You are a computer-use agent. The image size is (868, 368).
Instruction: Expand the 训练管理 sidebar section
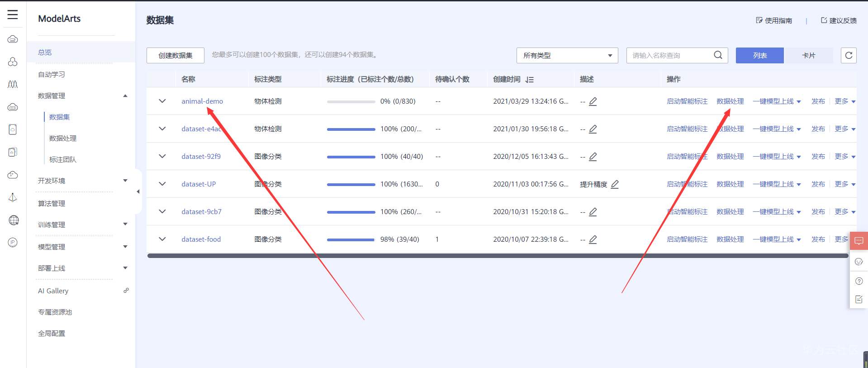[x=125, y=224]
